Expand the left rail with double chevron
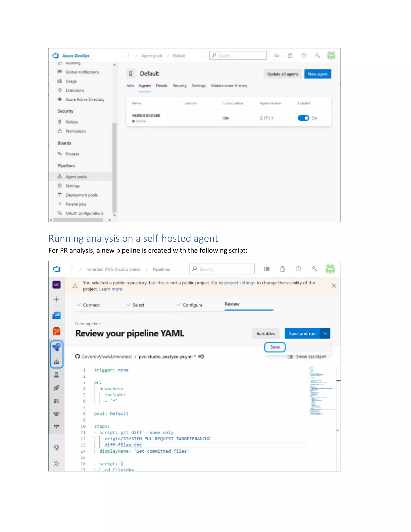This screenshot has height=532, width=411. (56, 463)
